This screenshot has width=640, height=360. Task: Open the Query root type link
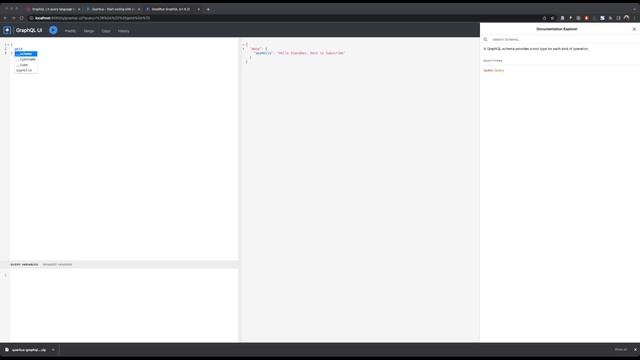click(x=499, y=70)
